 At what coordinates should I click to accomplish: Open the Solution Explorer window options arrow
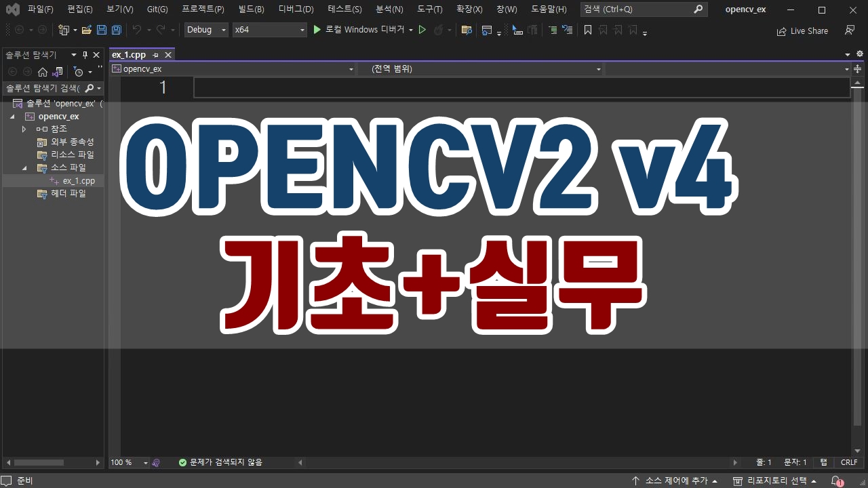click(x=74, y=55)
